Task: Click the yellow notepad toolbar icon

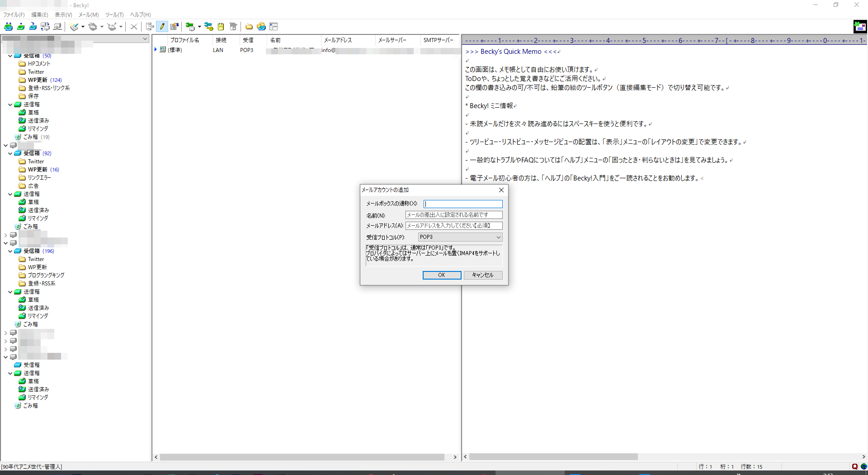Action: [x=221, y=27]
